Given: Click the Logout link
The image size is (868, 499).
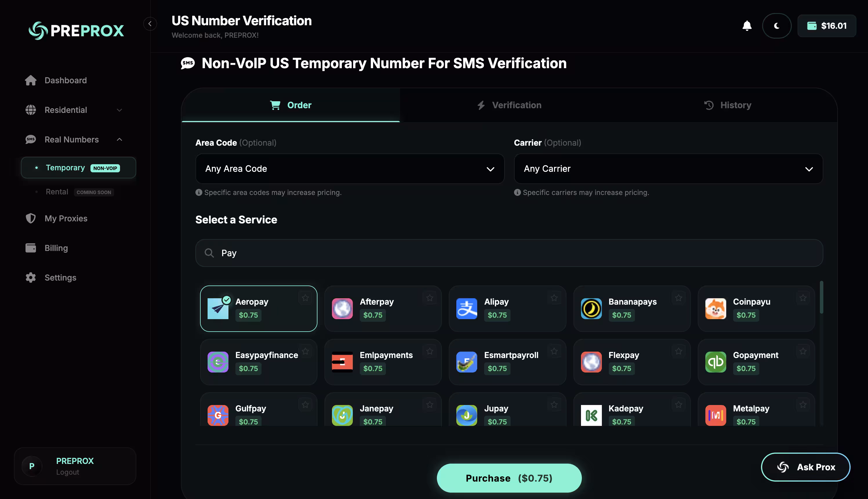Looking at the screenshot, I should pos(68,472).
